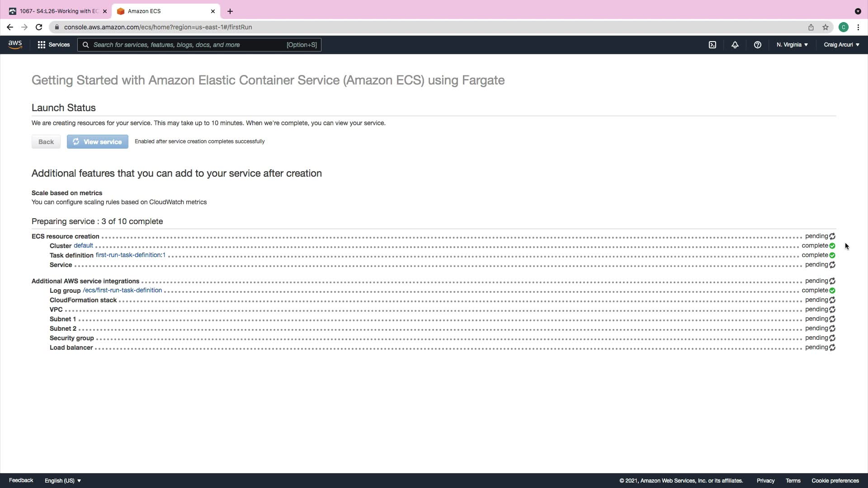This screenshot has width=868, height=488.
Task: Open the Craig Arcuri account dropdown
Action: click(x=841, y=45)
